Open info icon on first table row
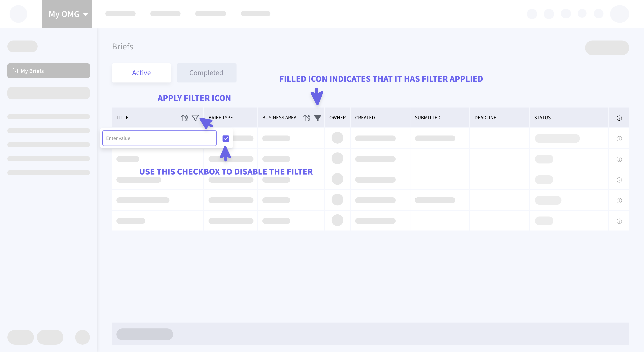This screenshot has height=352, width=644. [x=619, y=139]
